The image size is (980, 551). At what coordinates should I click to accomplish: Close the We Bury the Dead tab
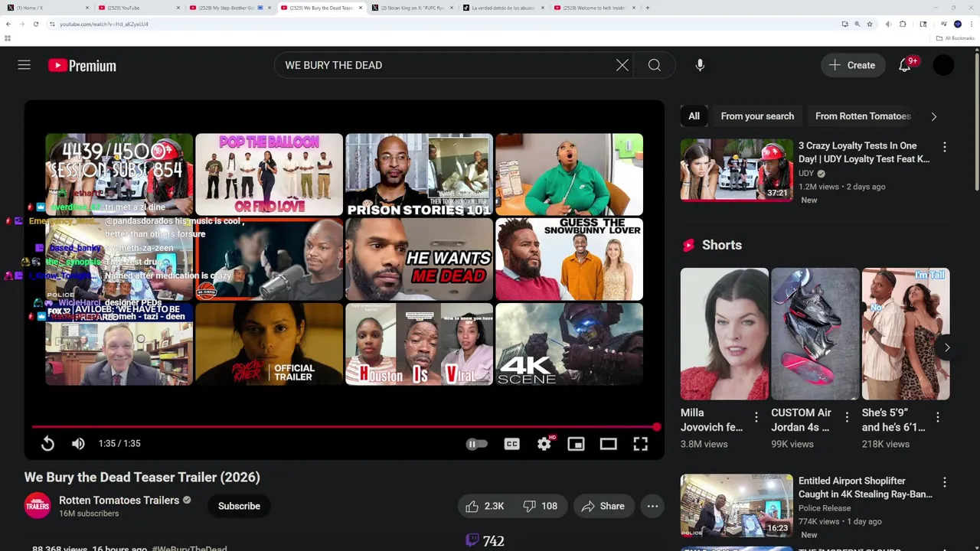click(360, 8)
